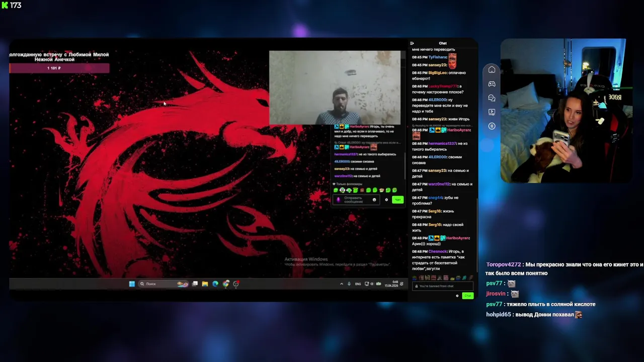The image size is (644, 362).
Task: Open the video player icon in the sidebar
Action: (492, 112)
